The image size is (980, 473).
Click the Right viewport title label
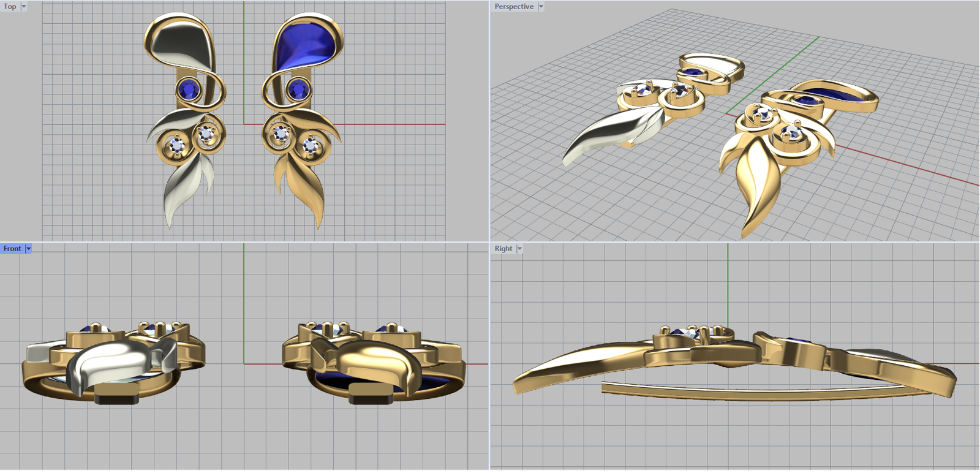coord(503,249)
